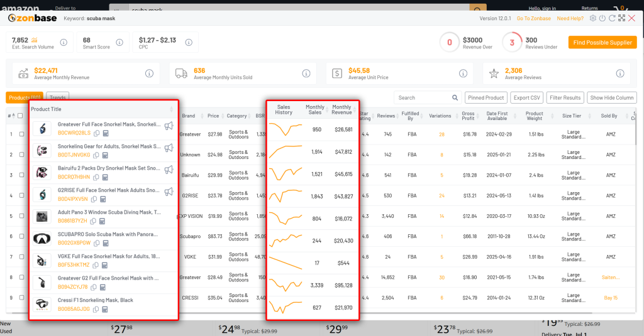Copy ASIN B0CWRQ28LS
Screen dimensions: 644x336
96,133
